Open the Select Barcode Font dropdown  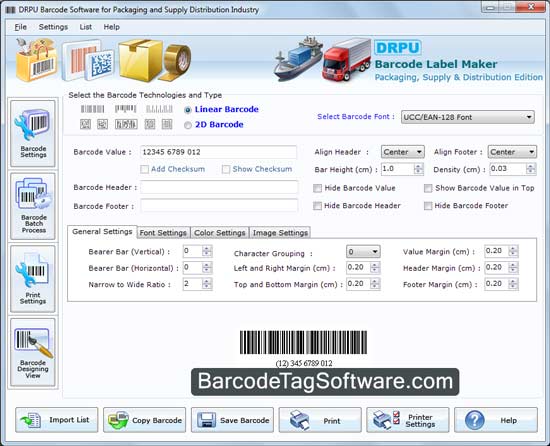[x=468, y=117]
